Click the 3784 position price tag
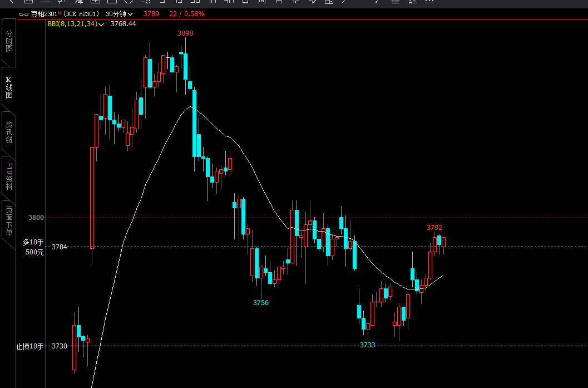588x388 pixels. click(x=60, y=247)
